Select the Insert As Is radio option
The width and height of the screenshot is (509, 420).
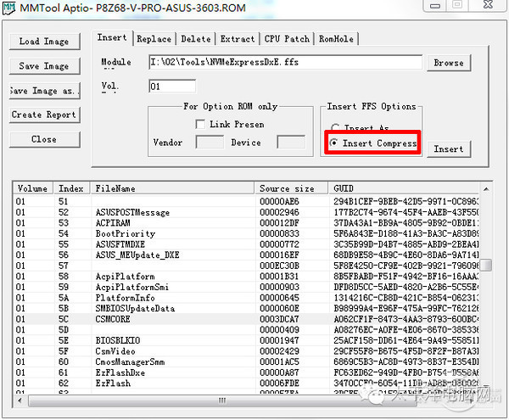coord(334,128)
